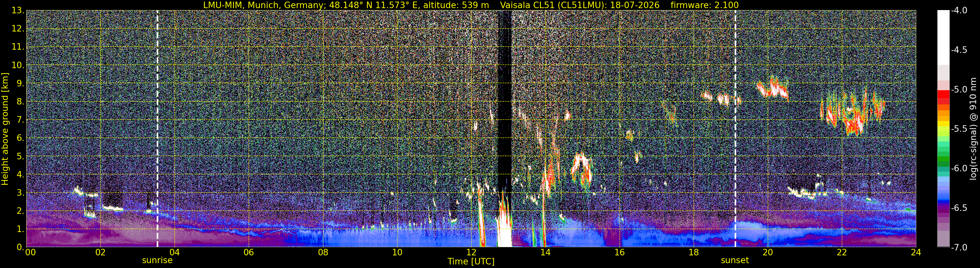Viewport: 980px width, 268px height.
Task: Click the x-axis tick label '08'
Action: tap(323, 252)
